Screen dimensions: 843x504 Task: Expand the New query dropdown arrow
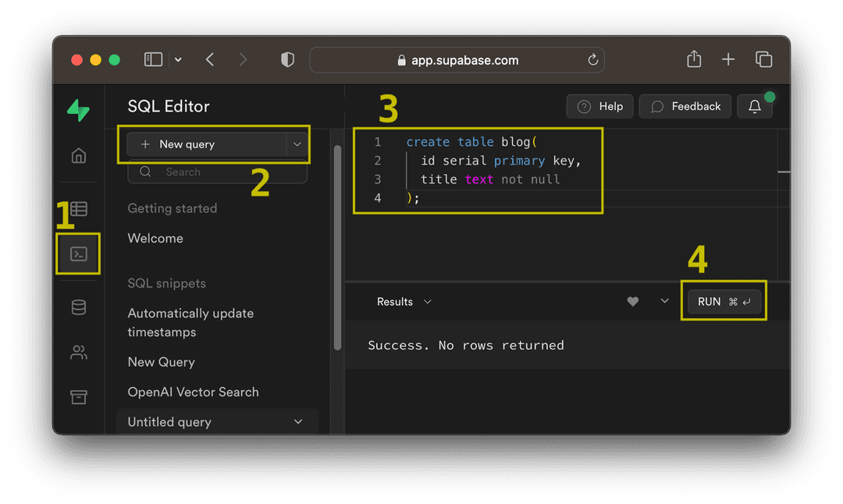click(x=297, y=144)
